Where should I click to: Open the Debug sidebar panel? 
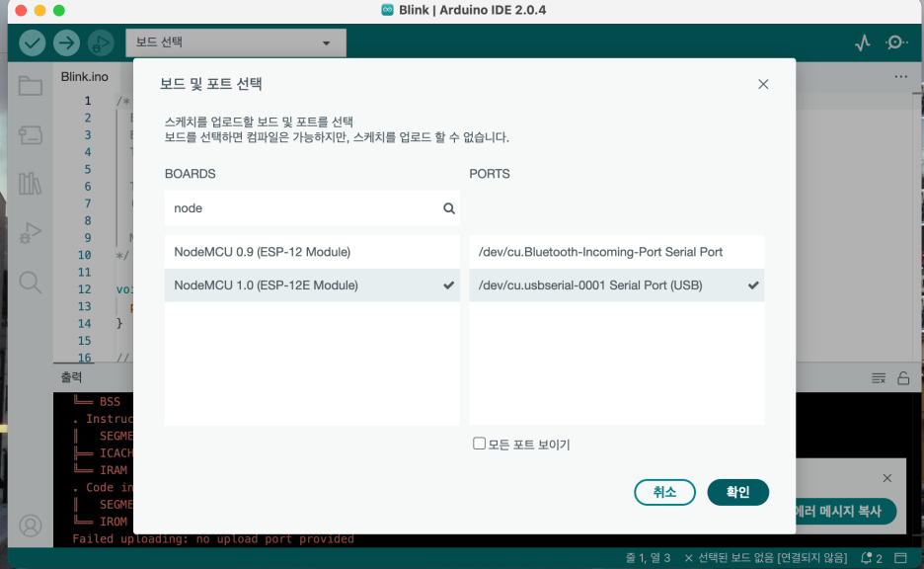click(x=30, y=233)
